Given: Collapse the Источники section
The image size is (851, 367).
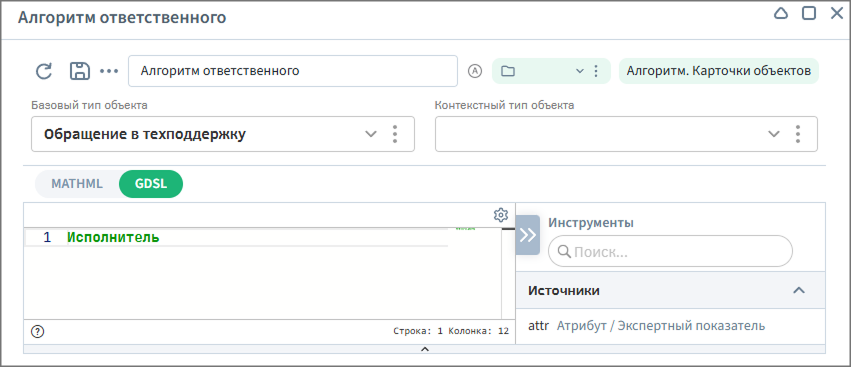Looking at the screenshot, I should pyautogui.click(x=798, y=290).
